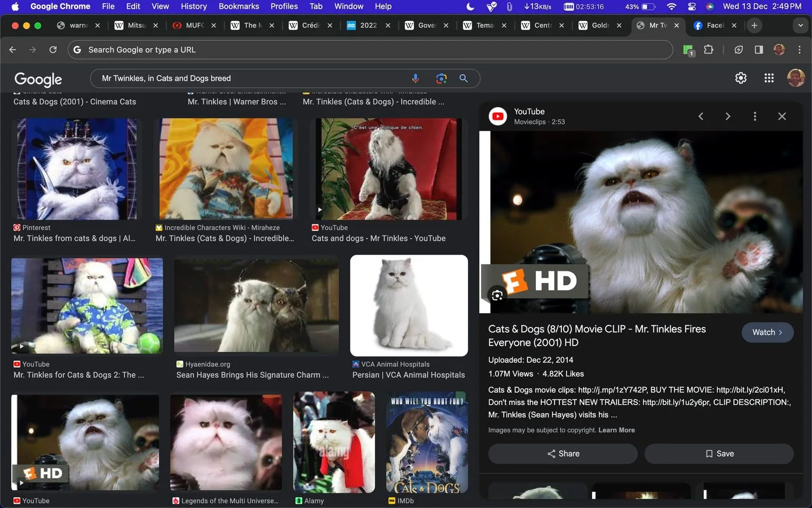Open the Pinterest Mr. Tinkles thumbnail
Viewport: 812px width, 508px height.
(x=77, y=169)
